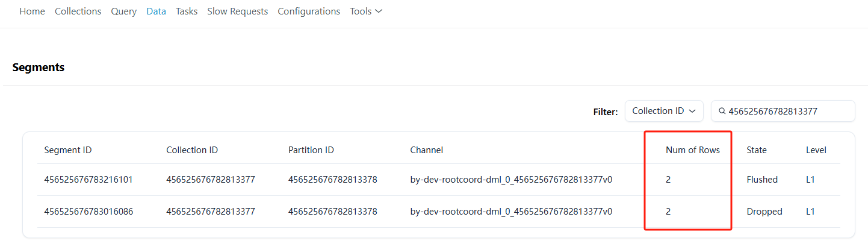
Task: Switch to the Query page
Action: pos(123,11)
